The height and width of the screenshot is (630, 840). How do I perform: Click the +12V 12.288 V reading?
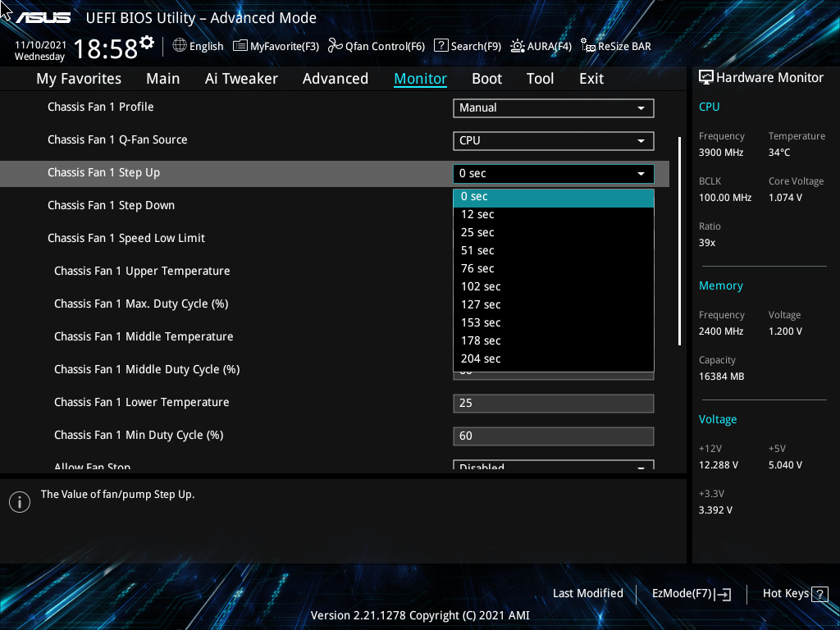[x=718, y=465]
